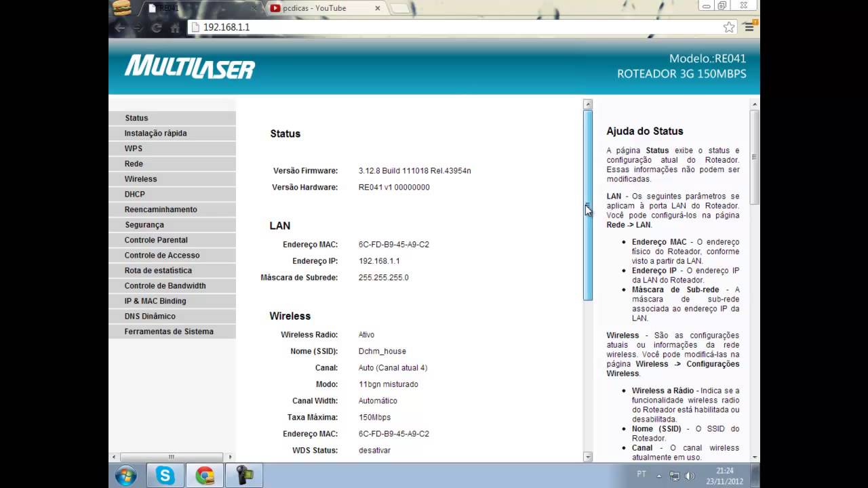Click the volume icon in system tray
Viewport: 868px width, 488px height.
[x=690, y=476]
